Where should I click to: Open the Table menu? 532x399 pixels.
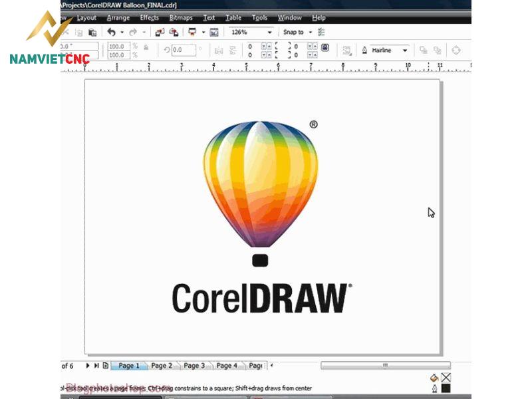click(x=233, y=18)
